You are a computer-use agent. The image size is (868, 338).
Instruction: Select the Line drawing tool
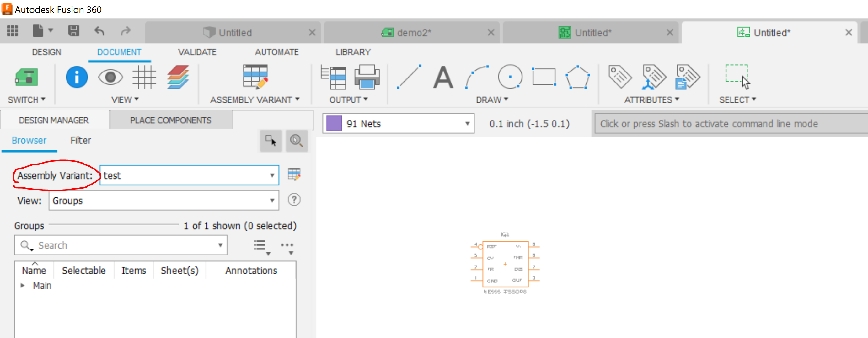(409, 77)
